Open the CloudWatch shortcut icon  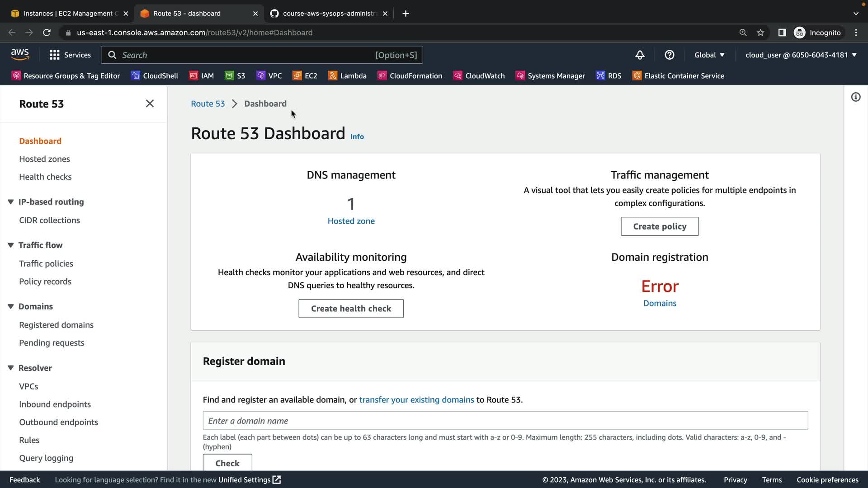pyautogui.click(x=458, y=76)
